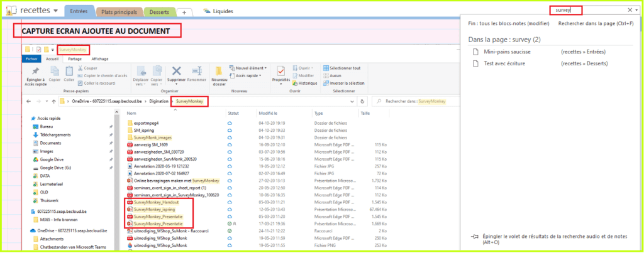This screenshot has height=253, width=644.
Task: Click Rechercher dans la page (Ctrl+F)
Action: coord(596,23)
